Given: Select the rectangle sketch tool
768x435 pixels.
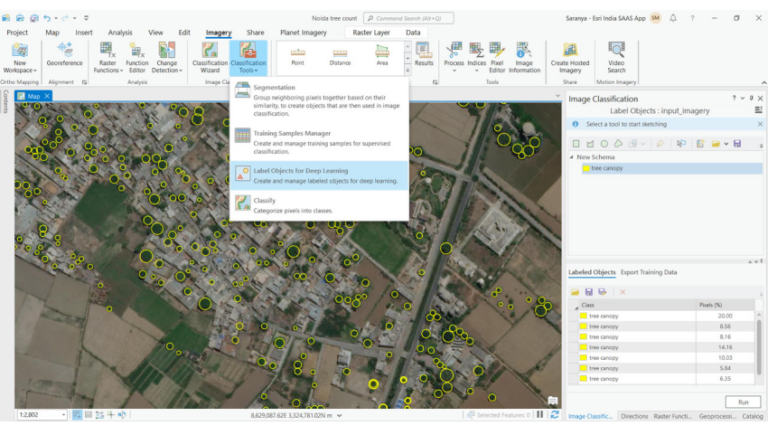Looking at the screenshot, I should (576, 144).
